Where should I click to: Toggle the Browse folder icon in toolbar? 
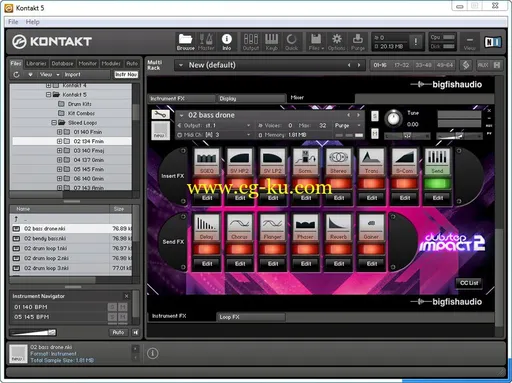185,42
